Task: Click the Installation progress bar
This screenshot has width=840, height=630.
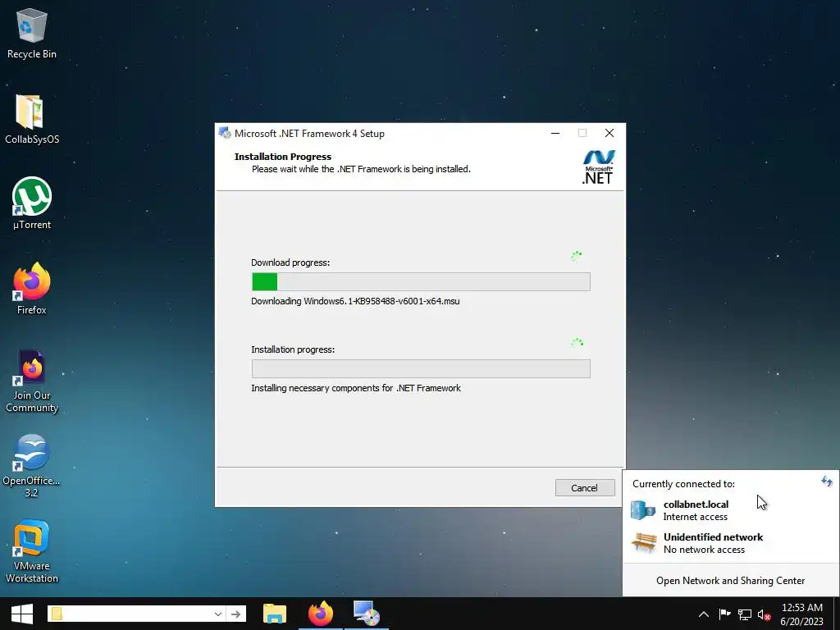Action: click(x=421, y=368)
